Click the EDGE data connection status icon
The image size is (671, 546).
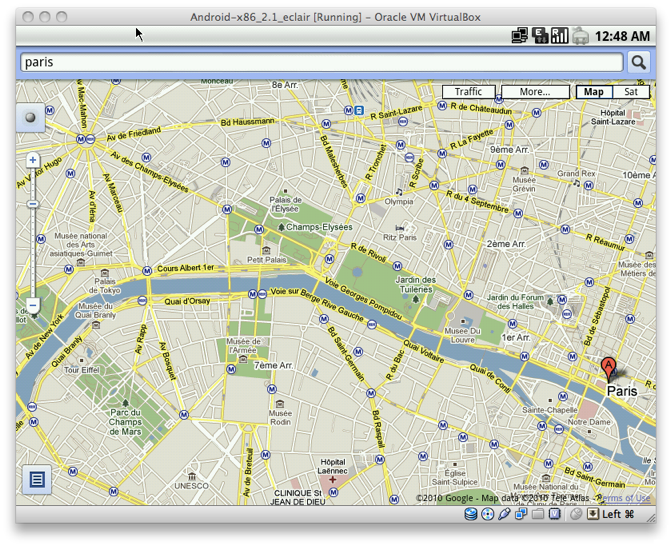[540, 36]
